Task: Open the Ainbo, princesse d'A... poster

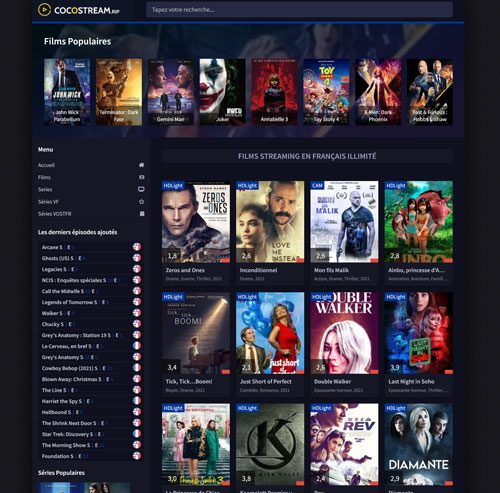Action: 419,222
